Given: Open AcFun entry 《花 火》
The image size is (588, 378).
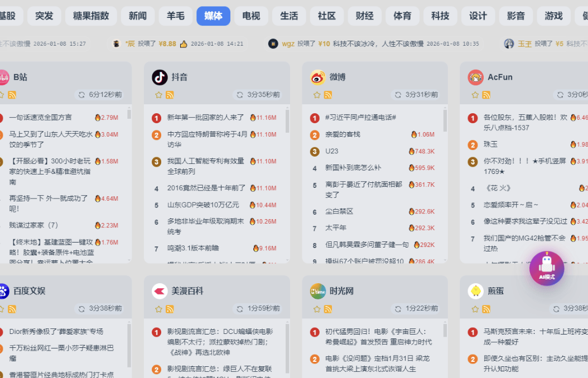Looking at the screenshot, I should pos(497,188).
